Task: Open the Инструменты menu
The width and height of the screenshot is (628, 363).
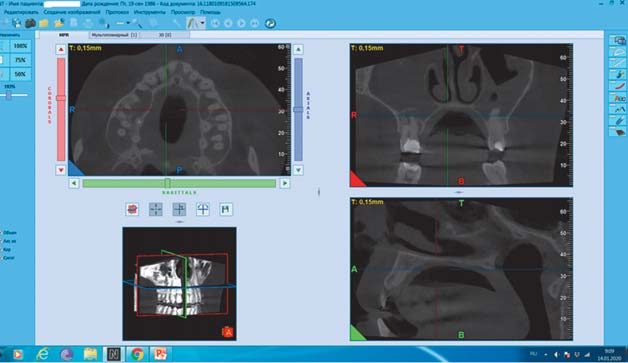Action: pyautogui.click(x=149, y=12)
